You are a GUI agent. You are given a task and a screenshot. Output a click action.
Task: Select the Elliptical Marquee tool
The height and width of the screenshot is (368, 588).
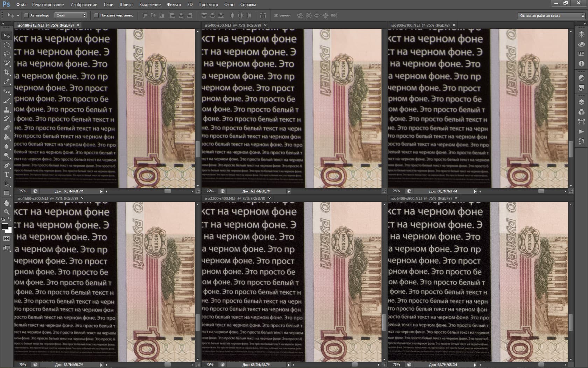pos(7,45)
